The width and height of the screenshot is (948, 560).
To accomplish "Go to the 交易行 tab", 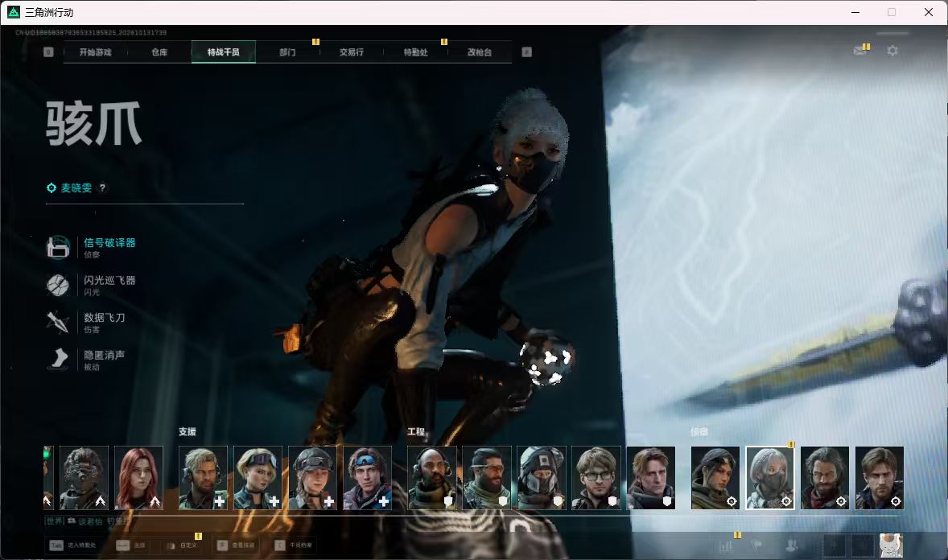I will (x=351, y=52).
